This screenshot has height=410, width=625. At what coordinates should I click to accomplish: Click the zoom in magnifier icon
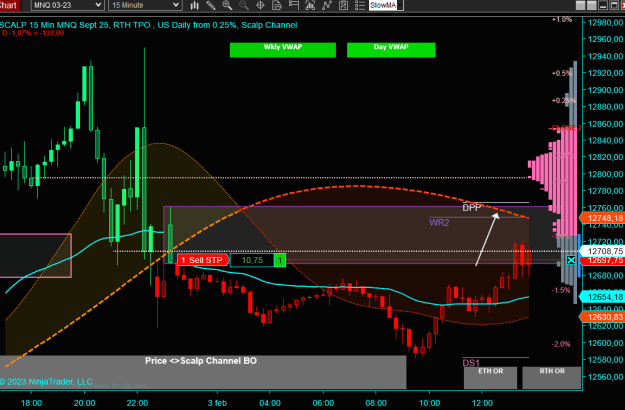click(x=227, y=5)
